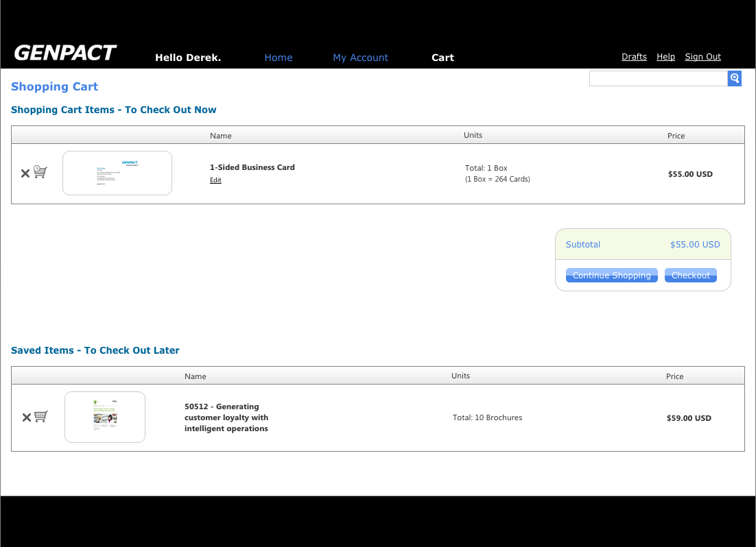
Task: Open the Help link
Action: coord(665,57)
